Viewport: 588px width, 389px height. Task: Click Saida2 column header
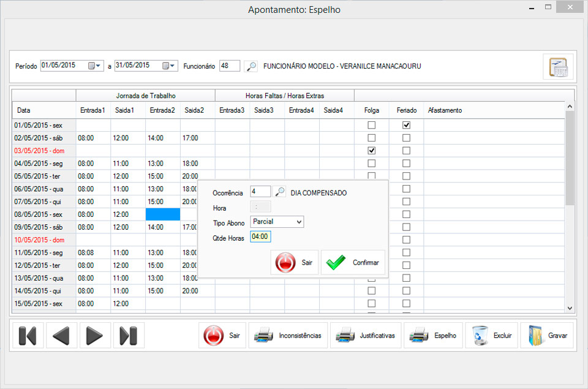[x=198, y=110]
